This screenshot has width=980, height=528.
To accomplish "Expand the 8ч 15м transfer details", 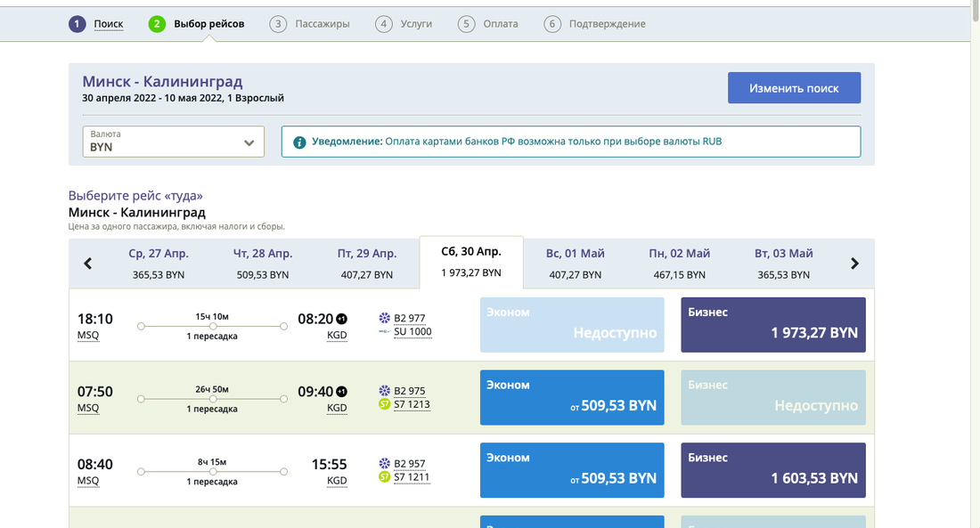I will [x=212, y=472].
